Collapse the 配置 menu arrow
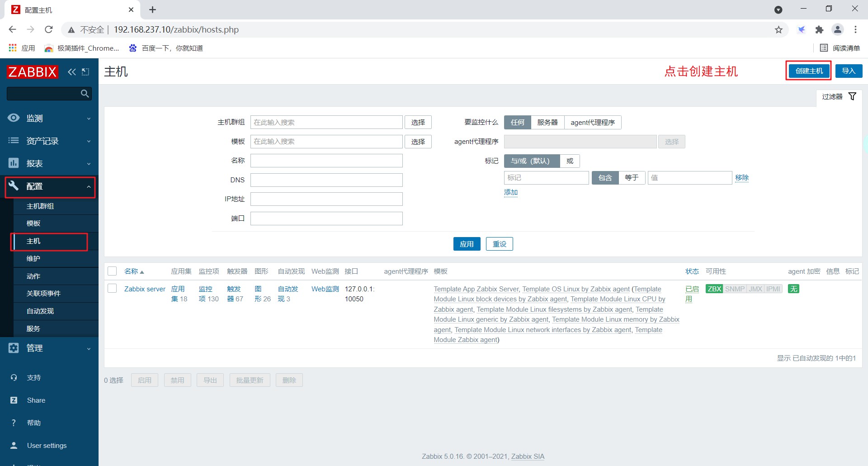This screenshot has width=868, height=466. [x=89, y=186]
